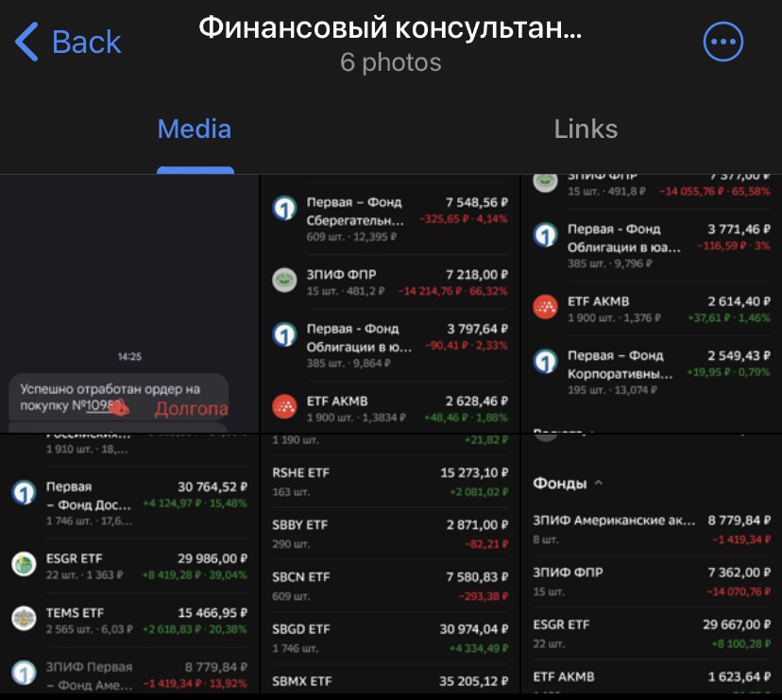Open photo showing RSHE ETF 15 273,10 ₽
This screenshot has height=700, width=782.
click(390, 563)
